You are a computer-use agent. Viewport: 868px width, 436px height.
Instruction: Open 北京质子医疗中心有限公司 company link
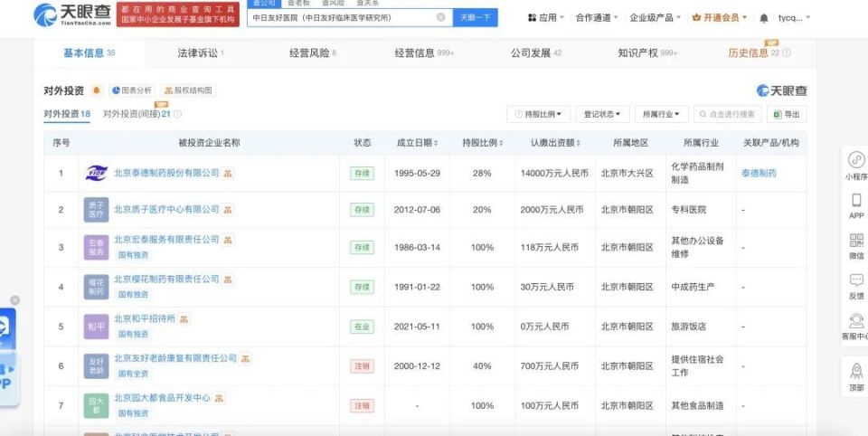[x=166, y=210]
